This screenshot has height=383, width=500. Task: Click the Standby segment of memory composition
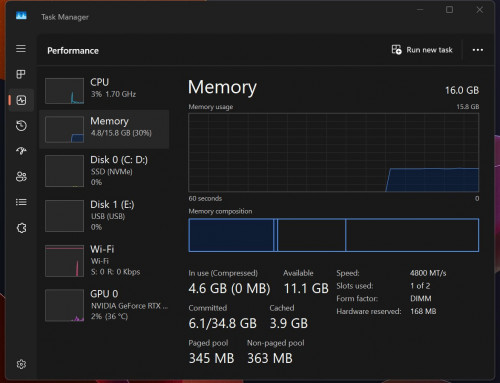(311, 235)
